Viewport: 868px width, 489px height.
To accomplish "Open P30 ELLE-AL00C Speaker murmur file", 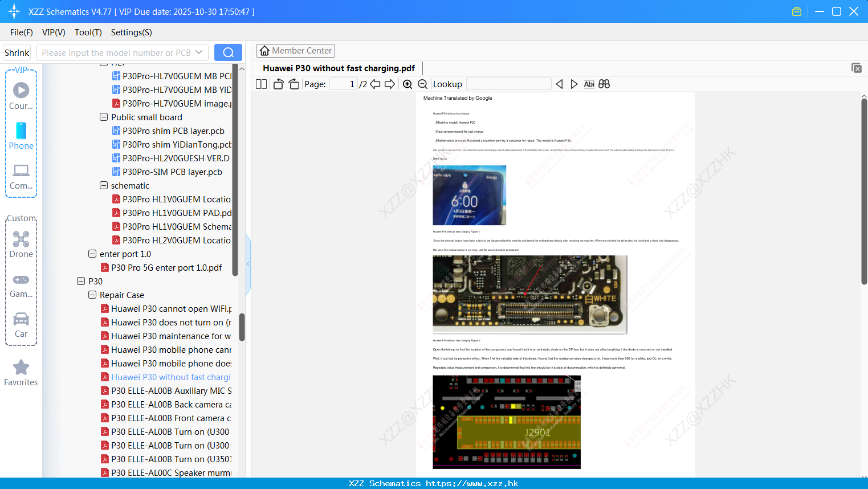I will (166, 473).
